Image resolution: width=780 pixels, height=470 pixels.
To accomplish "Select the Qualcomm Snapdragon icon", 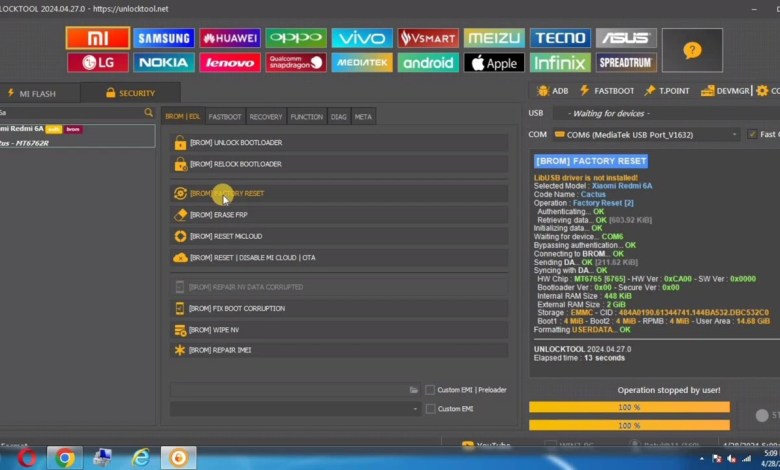I will click(x=296, y=63).
